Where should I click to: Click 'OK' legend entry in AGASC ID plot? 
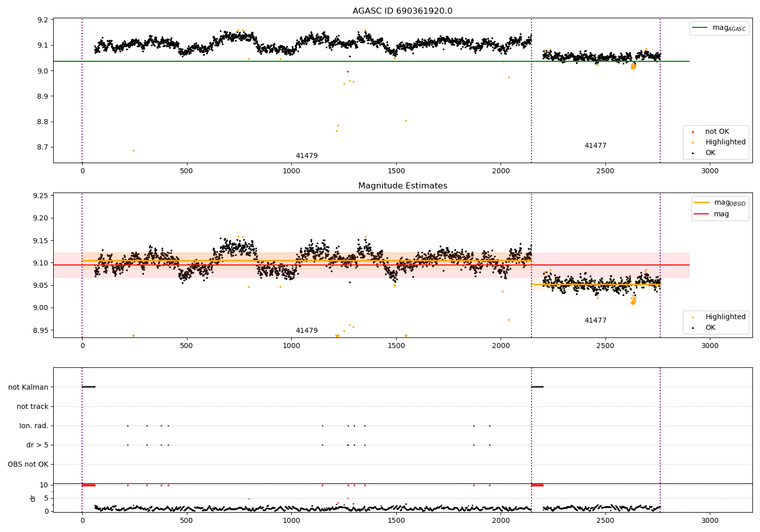710,153
